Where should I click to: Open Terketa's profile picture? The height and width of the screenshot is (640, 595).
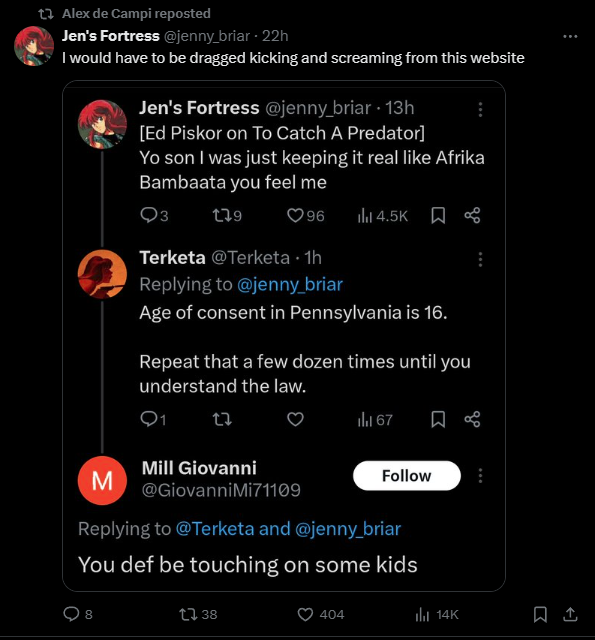[x=102, y=274]
